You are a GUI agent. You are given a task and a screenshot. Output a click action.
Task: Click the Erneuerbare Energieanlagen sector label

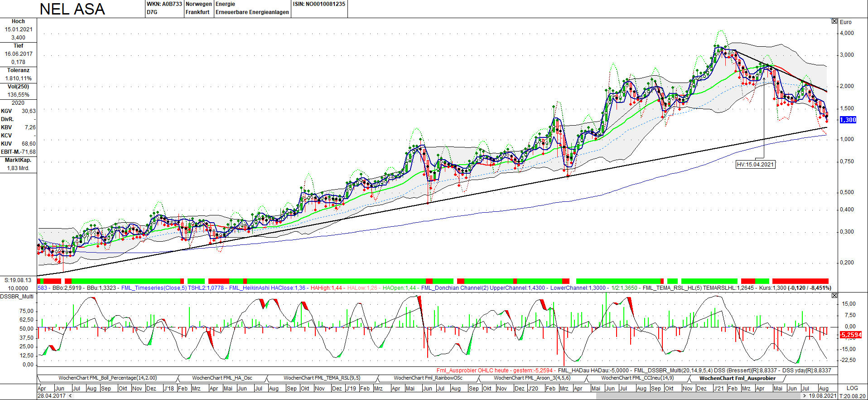(252, 12)
